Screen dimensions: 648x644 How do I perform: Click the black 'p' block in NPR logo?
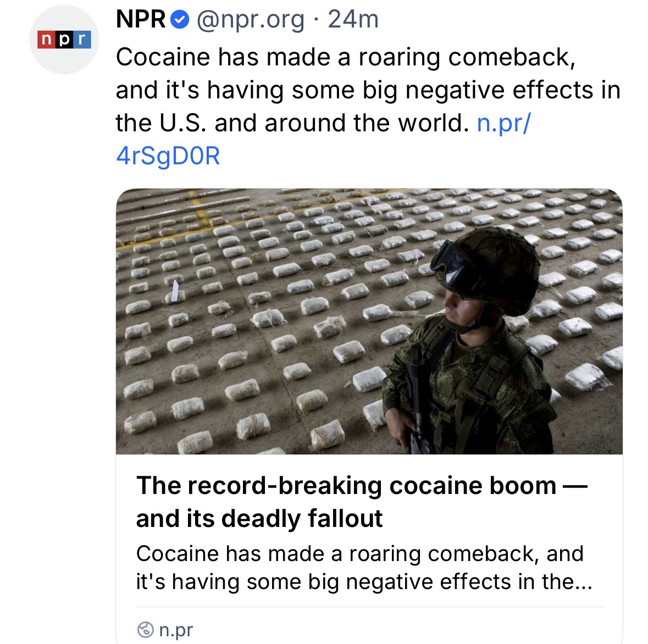64,40
